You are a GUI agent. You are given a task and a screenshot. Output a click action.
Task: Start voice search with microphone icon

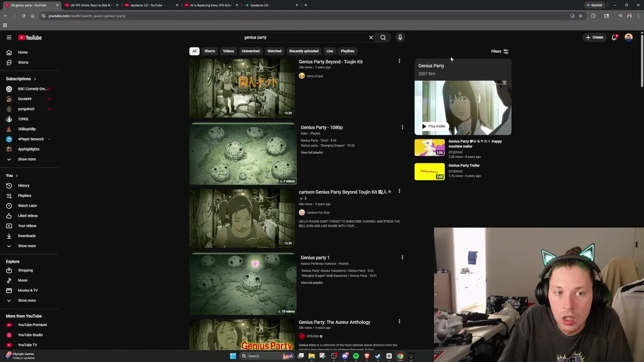click(400, 37)
